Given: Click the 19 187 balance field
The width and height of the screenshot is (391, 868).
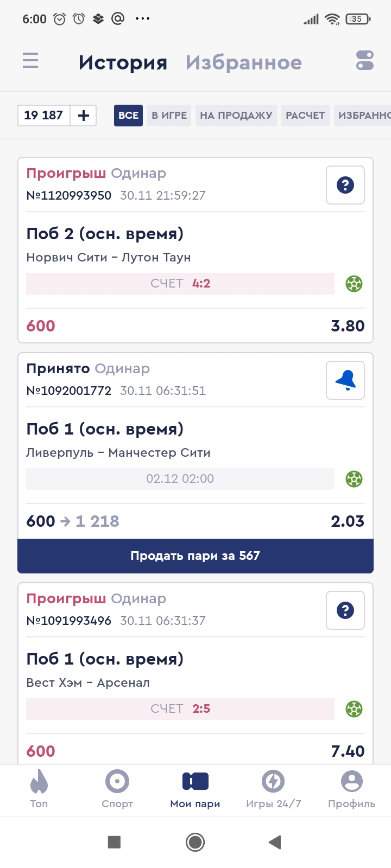Looking at the screenshot, I should tap(44, 116).
